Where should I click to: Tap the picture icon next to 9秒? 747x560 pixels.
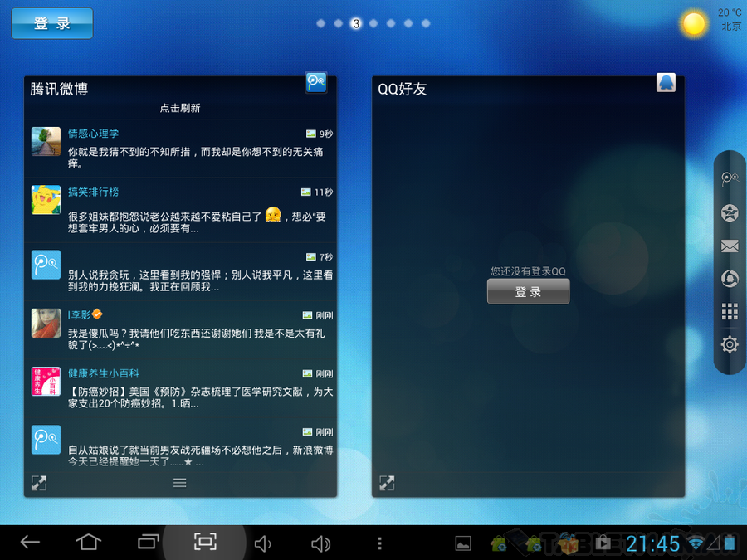tap(311, 134)
